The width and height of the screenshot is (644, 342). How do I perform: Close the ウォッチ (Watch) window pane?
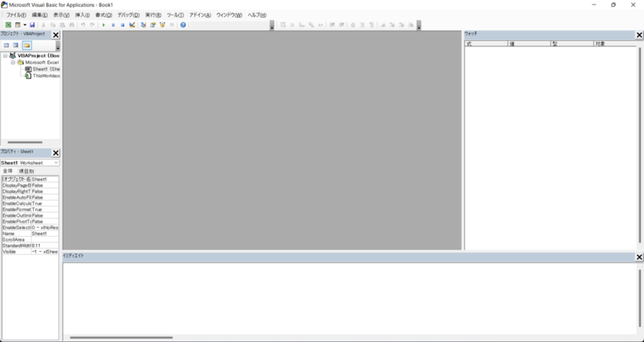click(639, 35)
